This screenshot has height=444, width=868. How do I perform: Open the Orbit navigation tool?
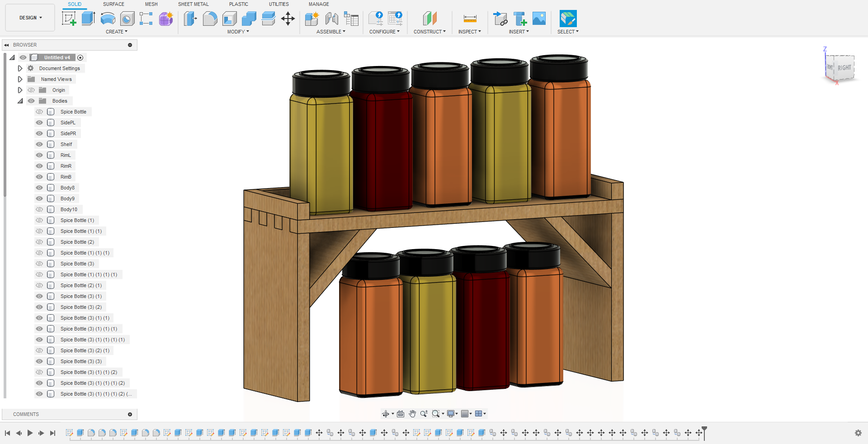click(386, 414)
